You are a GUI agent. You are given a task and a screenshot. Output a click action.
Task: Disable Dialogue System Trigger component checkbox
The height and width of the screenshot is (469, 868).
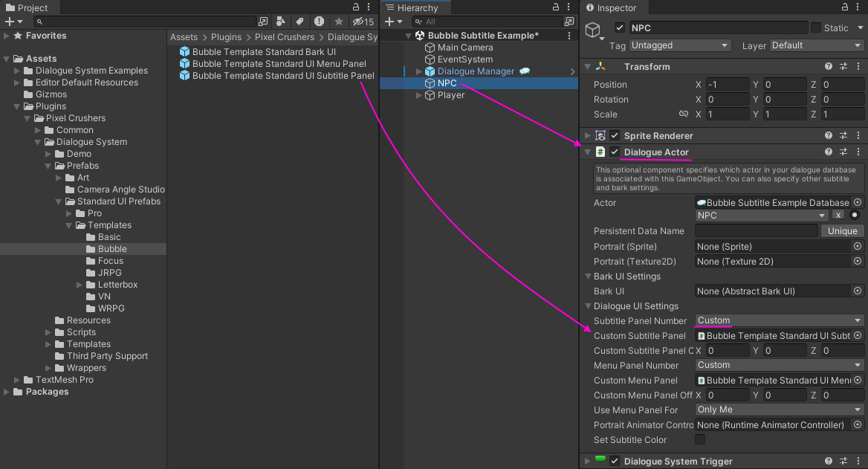(615, 462)
